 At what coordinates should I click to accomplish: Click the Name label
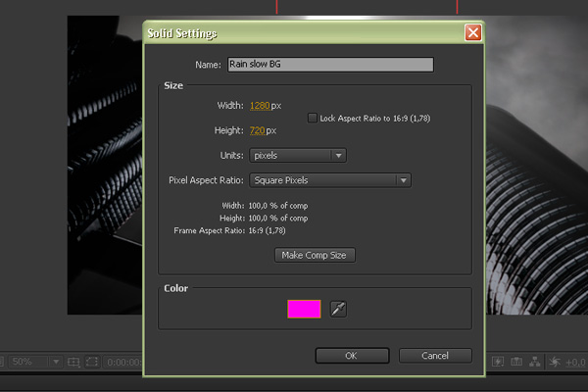click(208, 65)
